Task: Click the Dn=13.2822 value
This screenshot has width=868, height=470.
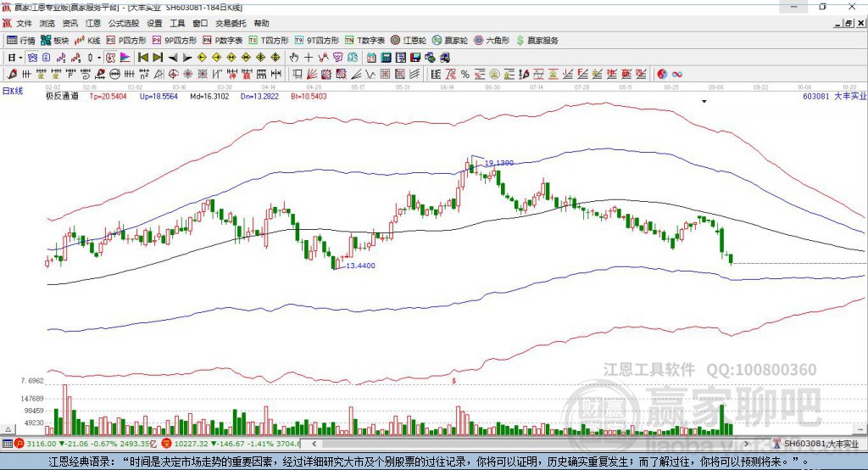Action: click(259, 97)
